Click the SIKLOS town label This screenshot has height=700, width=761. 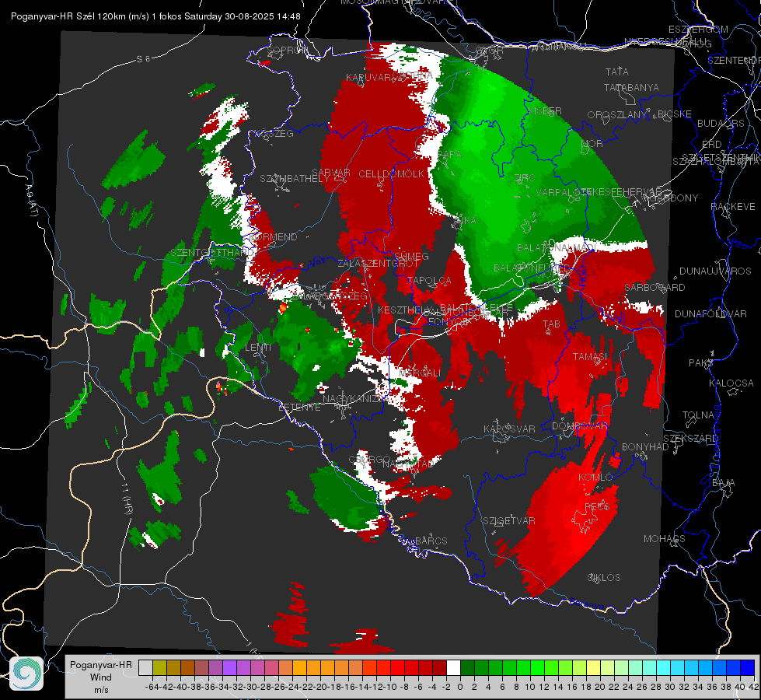tap(604, 578)
